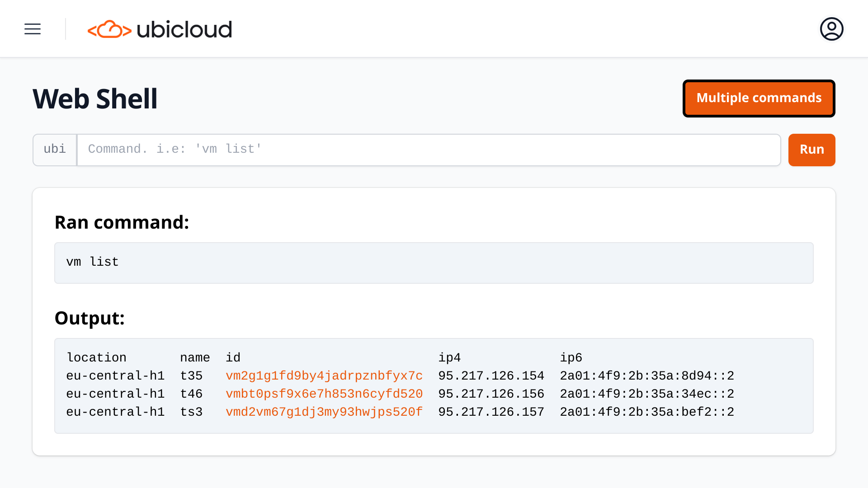Viewport: 868px width, 488px height.
Task: Focus the command input field
Action: (x=429, y=150)
